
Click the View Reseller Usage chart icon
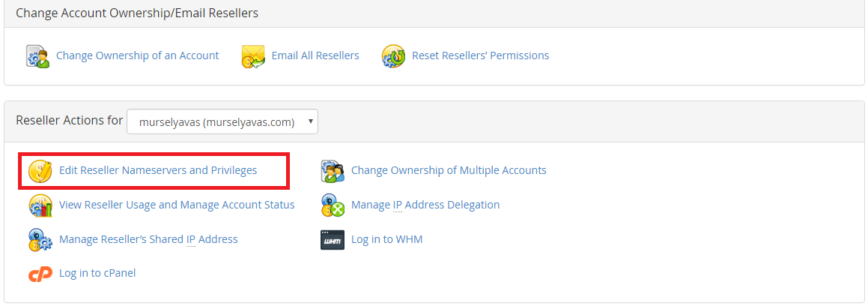point(40,205)
